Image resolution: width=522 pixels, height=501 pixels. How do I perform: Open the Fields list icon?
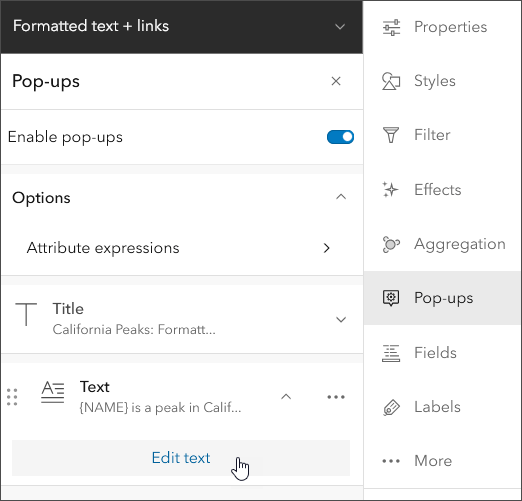(x=391, y=353)
